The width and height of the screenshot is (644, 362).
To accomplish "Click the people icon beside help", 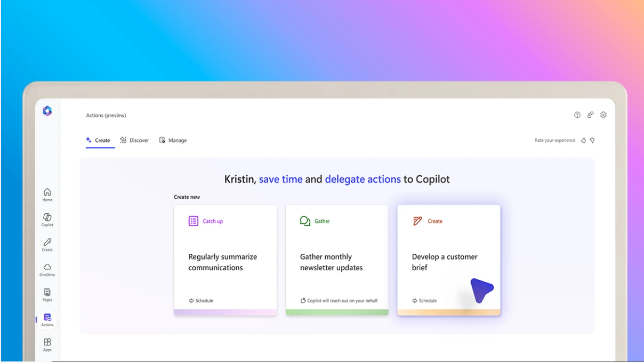I will (x=590, y=115).
